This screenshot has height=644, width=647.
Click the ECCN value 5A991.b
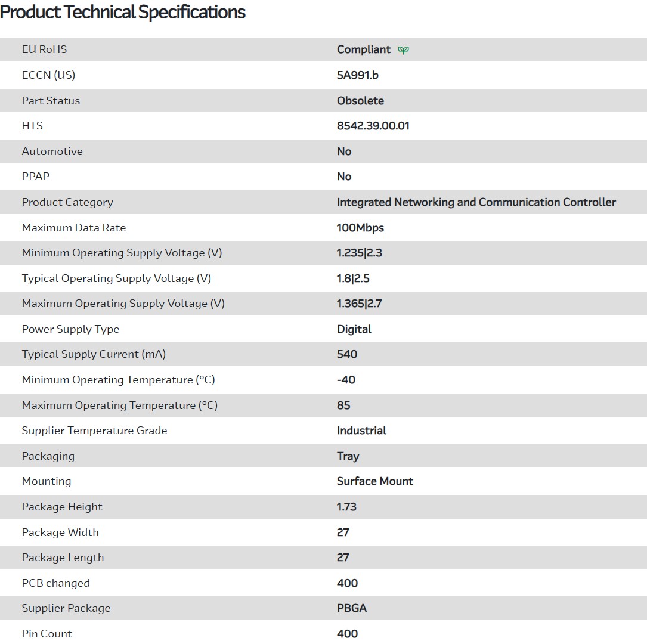tap(357, 75)
